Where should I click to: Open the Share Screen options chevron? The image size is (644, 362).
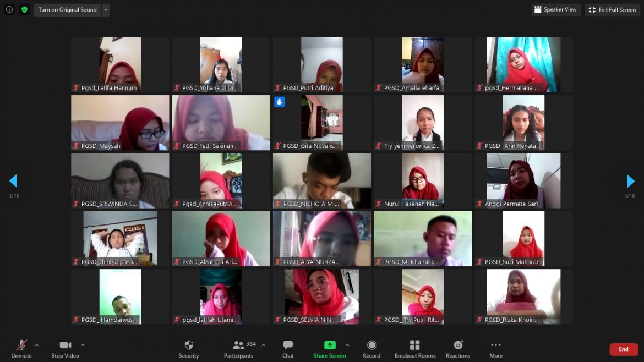coord(347,345)
